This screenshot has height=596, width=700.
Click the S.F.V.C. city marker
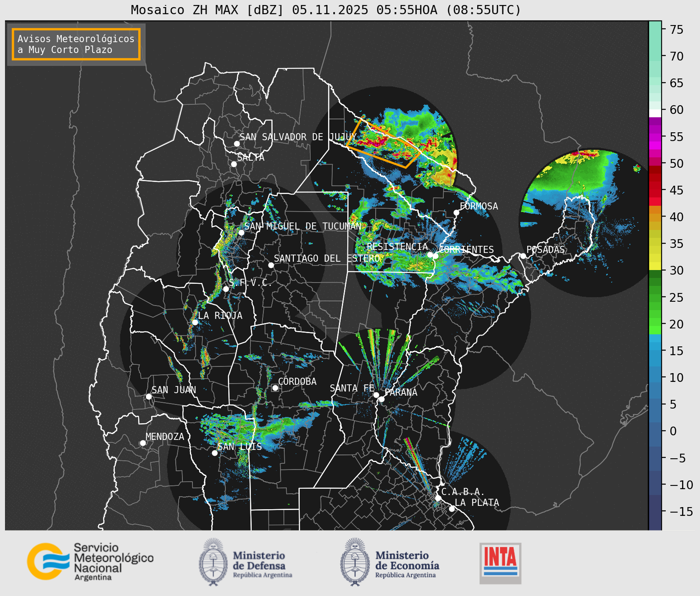pyautogui.click(x=226, y=289)
